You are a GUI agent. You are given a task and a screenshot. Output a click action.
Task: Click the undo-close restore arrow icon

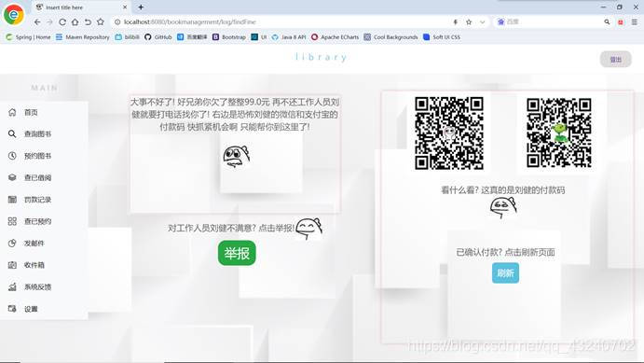(x=88, y=21)
